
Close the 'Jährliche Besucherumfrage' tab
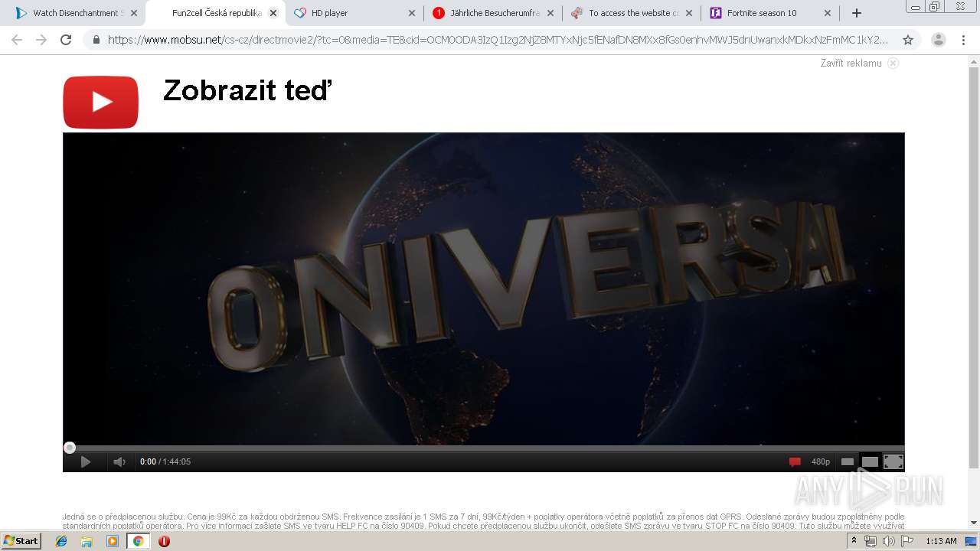(550, 13)
